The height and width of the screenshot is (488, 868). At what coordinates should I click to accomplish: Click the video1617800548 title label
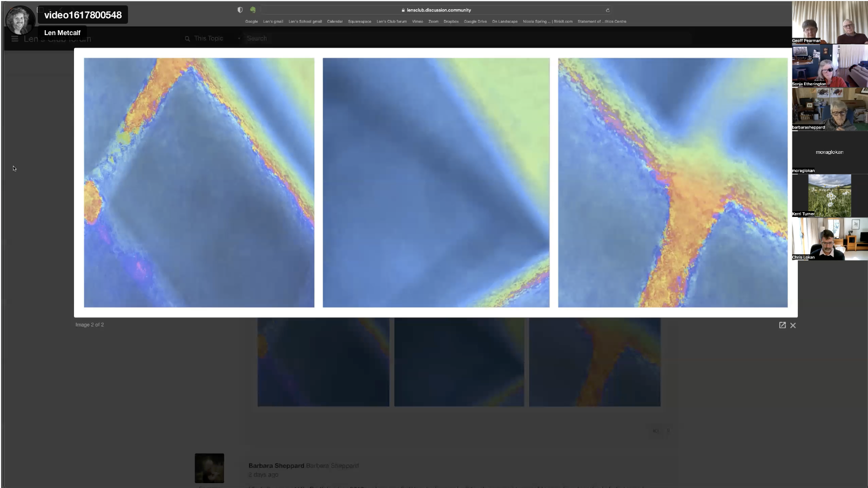[x=83, y=15]
